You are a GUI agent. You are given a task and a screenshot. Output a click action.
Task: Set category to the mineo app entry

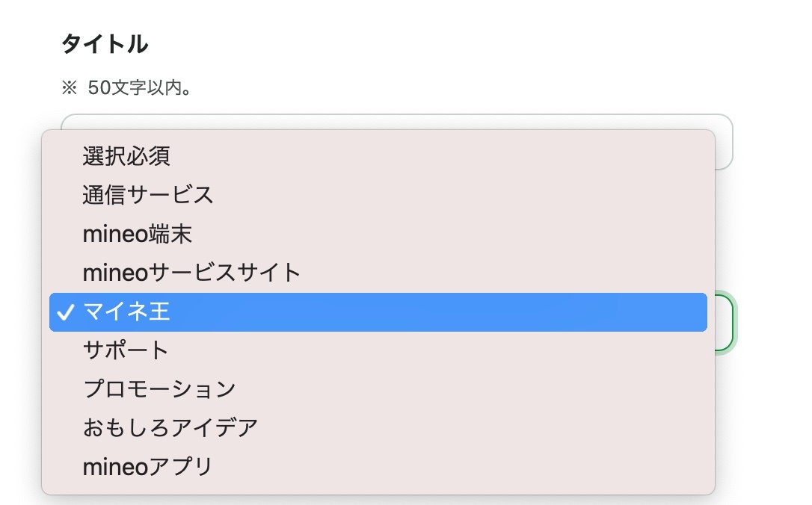pos(148,467)
